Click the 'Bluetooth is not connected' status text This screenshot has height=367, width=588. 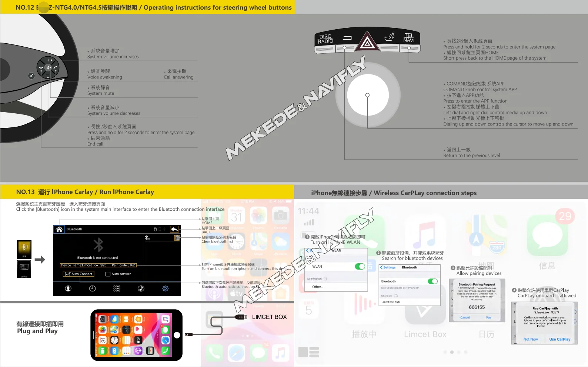97,258
